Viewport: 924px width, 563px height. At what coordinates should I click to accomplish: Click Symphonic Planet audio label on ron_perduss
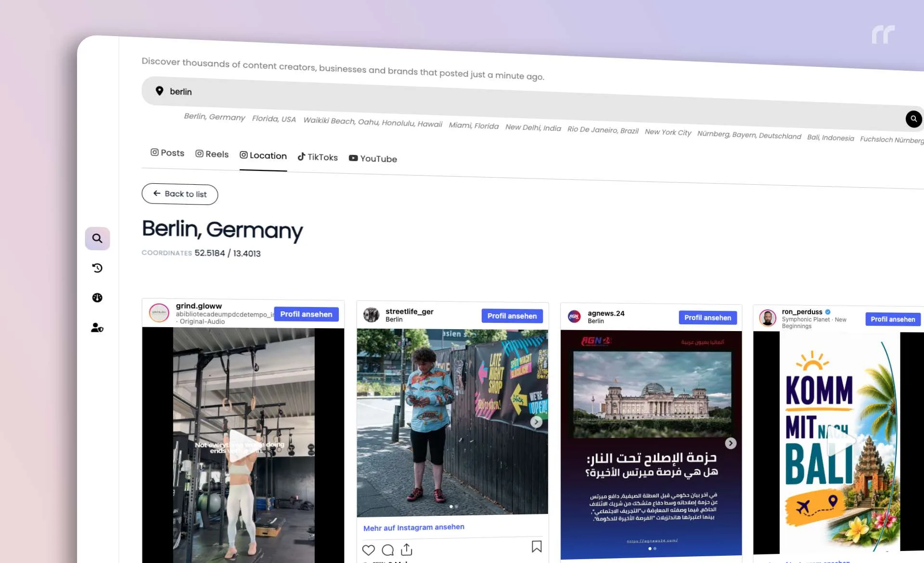814,322
